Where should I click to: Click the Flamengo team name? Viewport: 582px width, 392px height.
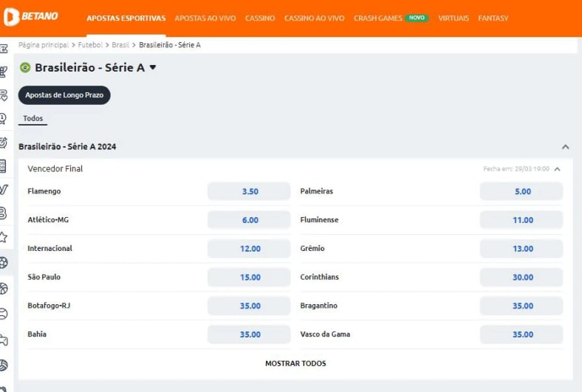tap(44, 191)
